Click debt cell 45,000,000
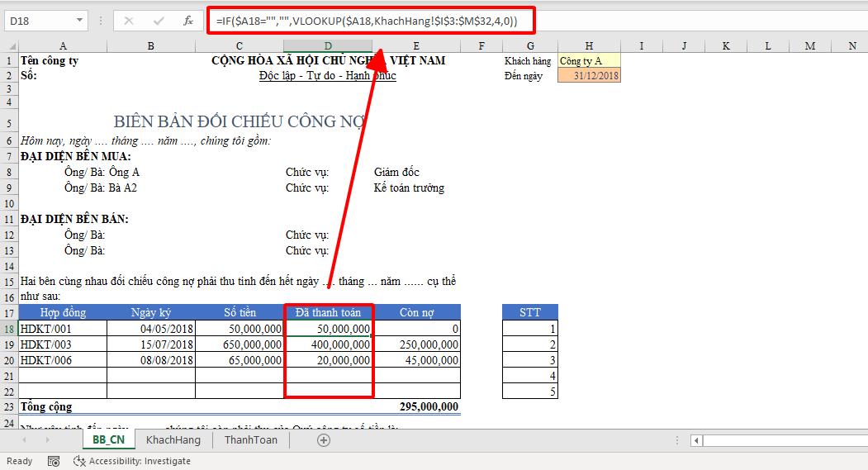The height and width of the screenshot is (470, 868). (416, 360)
